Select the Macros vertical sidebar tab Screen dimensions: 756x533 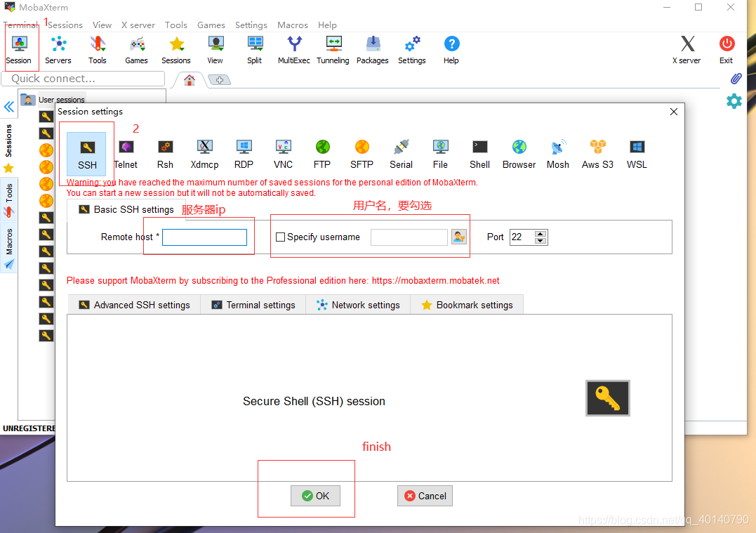8,248
